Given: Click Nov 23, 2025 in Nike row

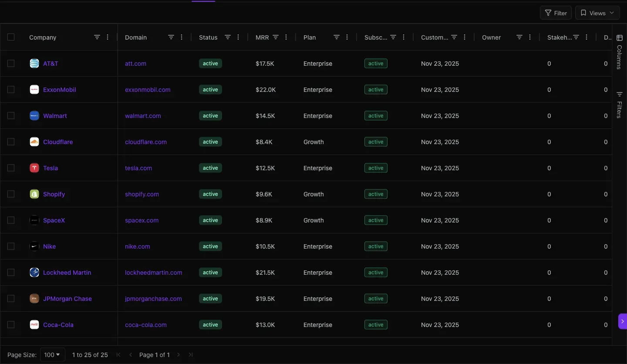Looking at the screenshot, I should coord(440,246).
